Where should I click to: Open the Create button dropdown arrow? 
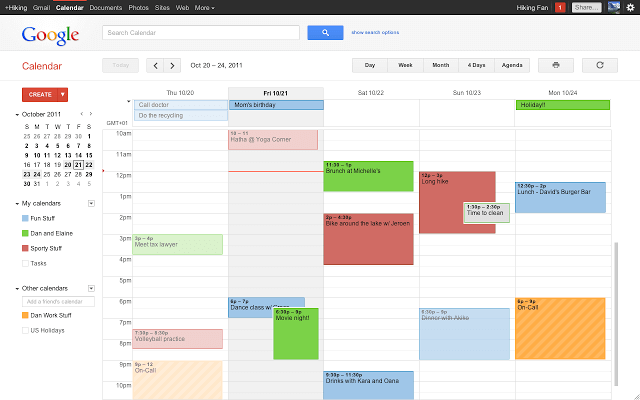click(63, 94)
